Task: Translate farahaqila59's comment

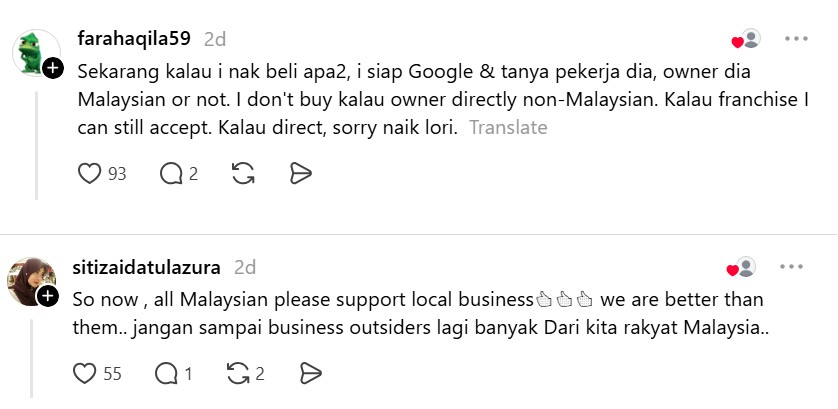Action: tap(508, 128)
